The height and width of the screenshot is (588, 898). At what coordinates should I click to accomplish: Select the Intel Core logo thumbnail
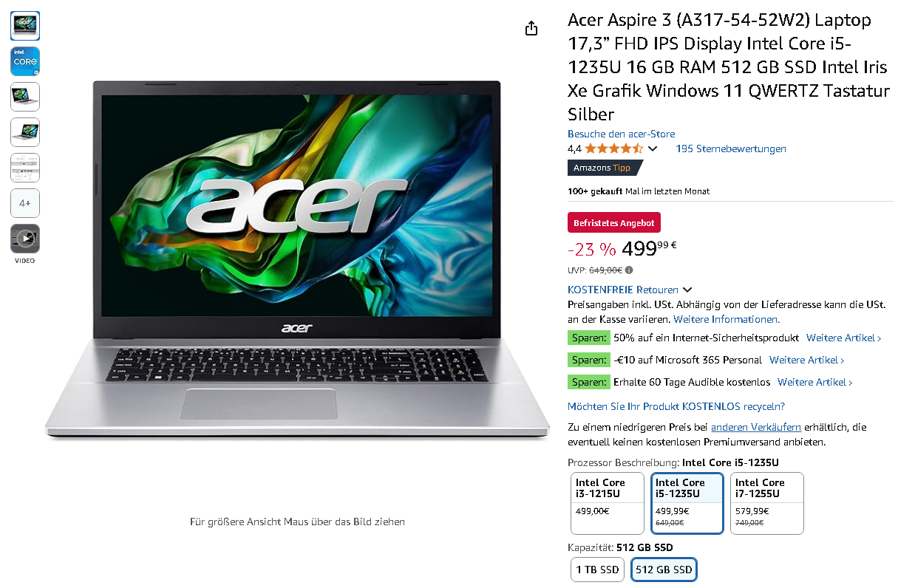25,61
